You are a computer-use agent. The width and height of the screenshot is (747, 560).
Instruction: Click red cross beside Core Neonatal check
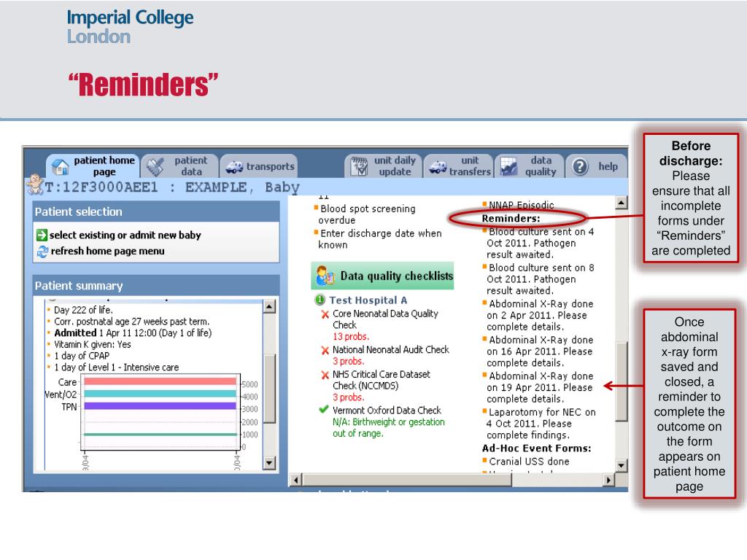pos(325,314)
